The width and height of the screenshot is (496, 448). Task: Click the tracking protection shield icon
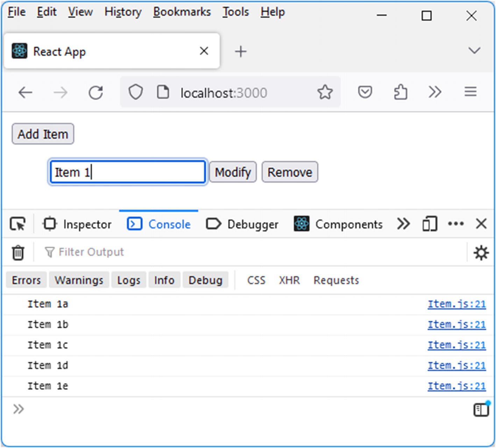point(135,92)
